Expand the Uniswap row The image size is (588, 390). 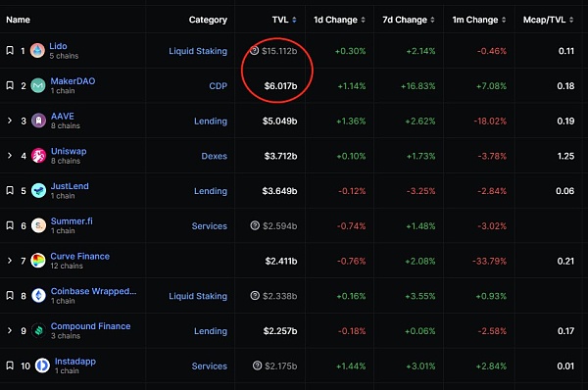tap(10, 156)
